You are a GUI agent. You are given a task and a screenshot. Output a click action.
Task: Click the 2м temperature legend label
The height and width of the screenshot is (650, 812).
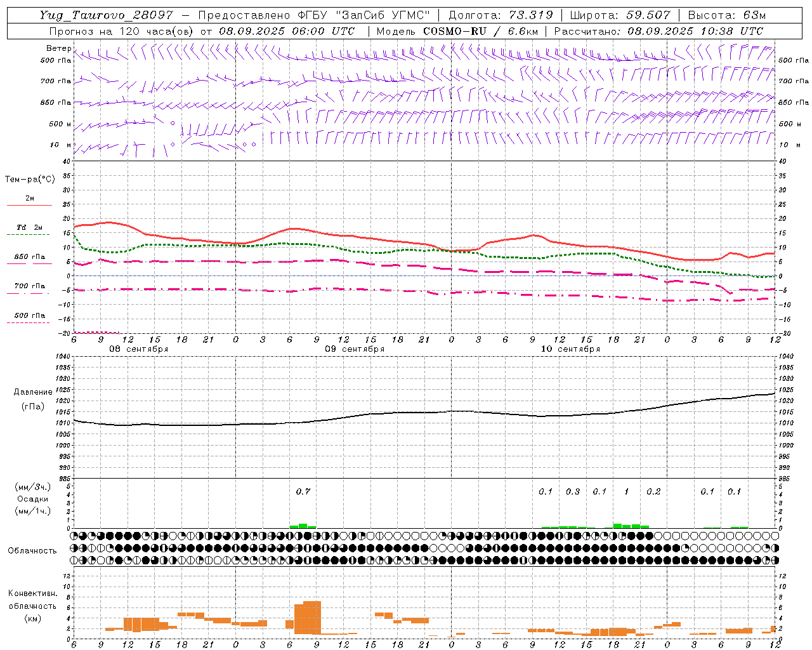click(x=30, y=198)
